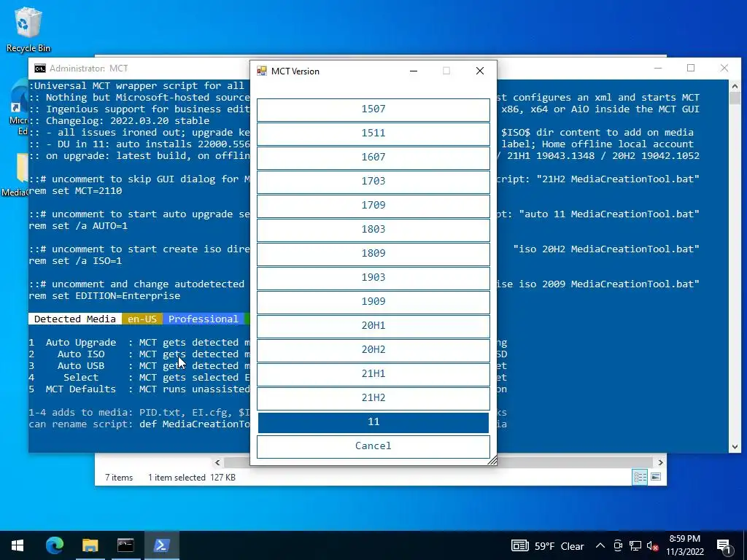Open File Explorer from the taskbar

90,545
